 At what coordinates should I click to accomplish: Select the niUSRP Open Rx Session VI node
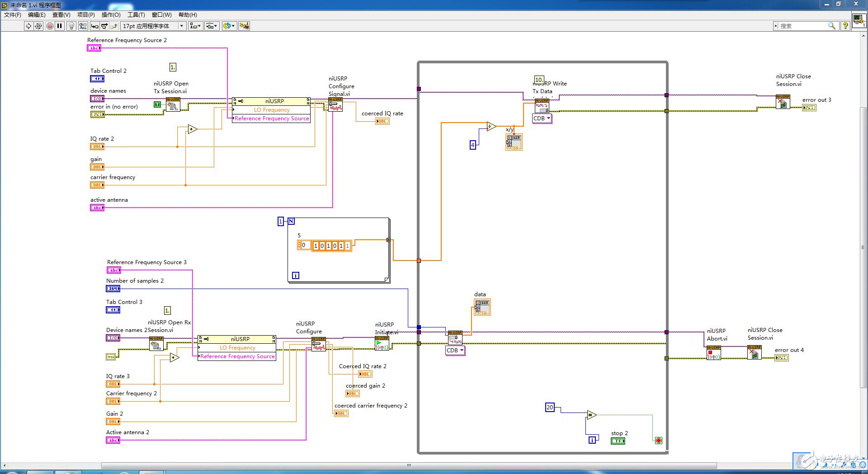(156, 344)
